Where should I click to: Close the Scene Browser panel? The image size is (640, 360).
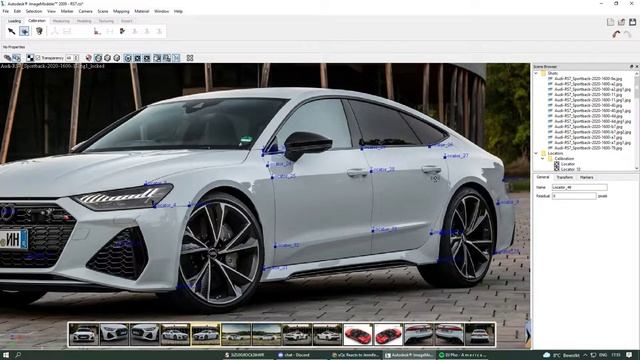[x=636, y=67]
